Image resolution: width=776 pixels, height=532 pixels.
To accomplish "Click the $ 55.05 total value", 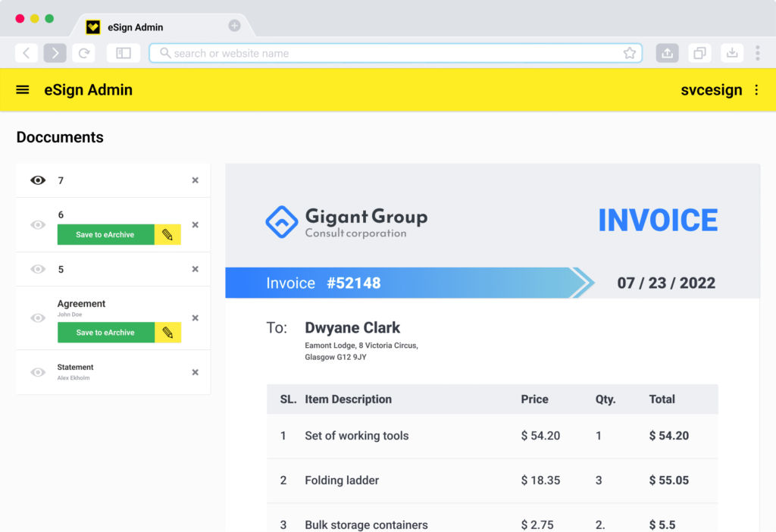I will tap(669, 480).
